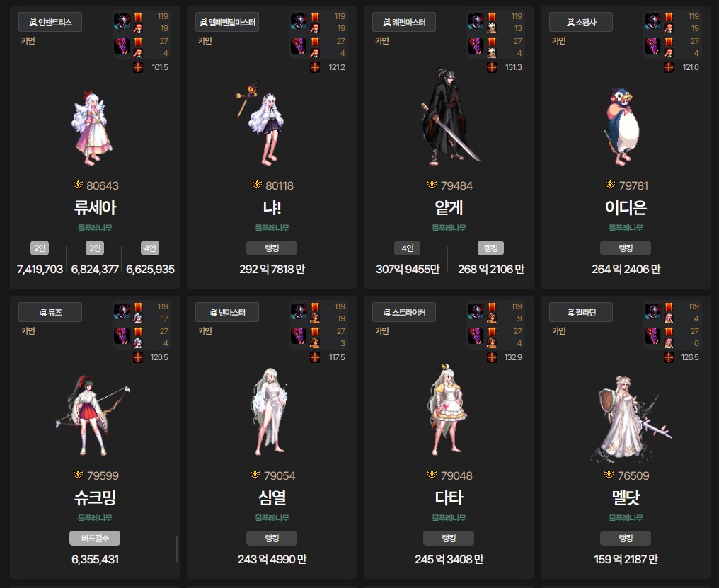Click the purple boss icon on 류세아's card

[122, 46]
